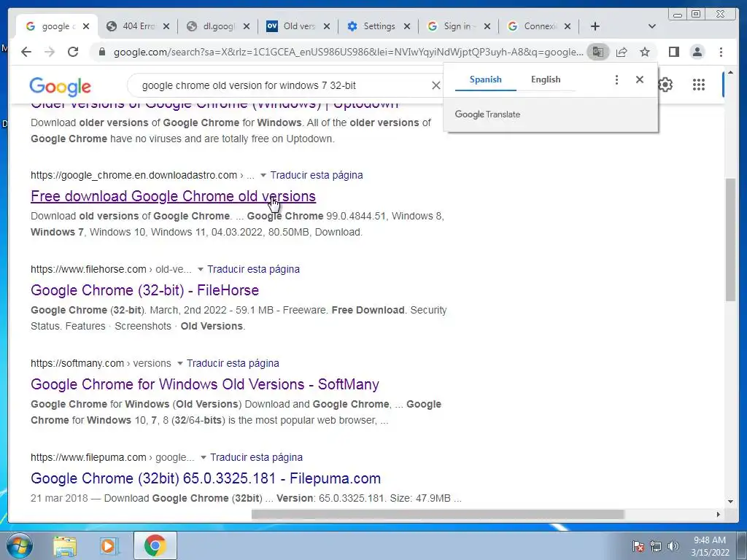Close the Old versions tab
This screenshot has height=560, width=747.
click(x=326, y=27)
